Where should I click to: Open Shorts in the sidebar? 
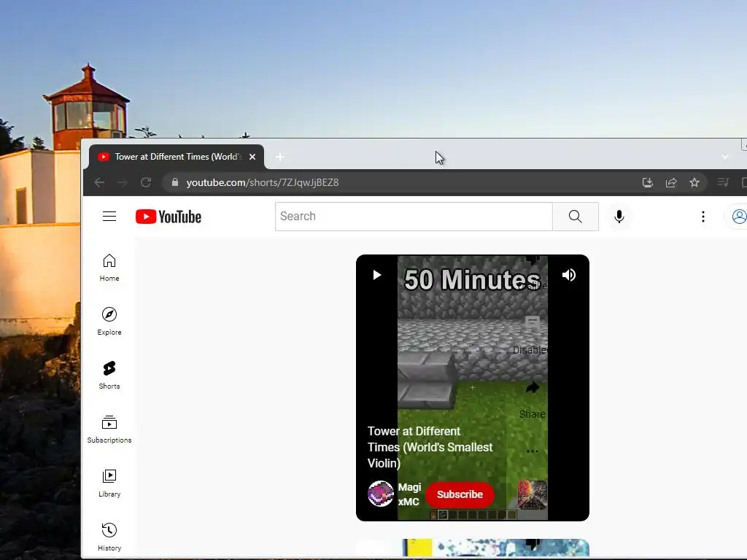point(109,376)
